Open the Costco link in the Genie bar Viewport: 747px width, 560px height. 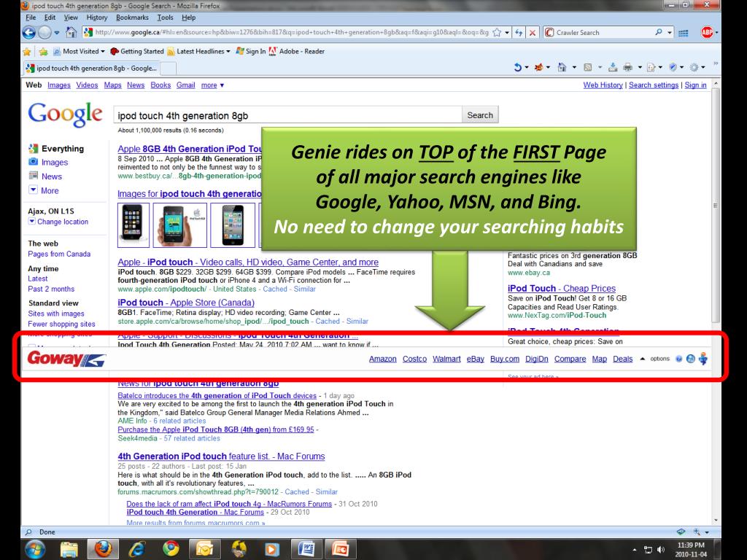(x=414, y=359)
